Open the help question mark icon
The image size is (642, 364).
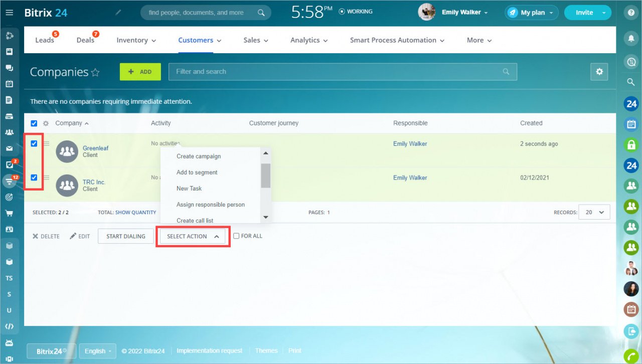tap(631, 13)
